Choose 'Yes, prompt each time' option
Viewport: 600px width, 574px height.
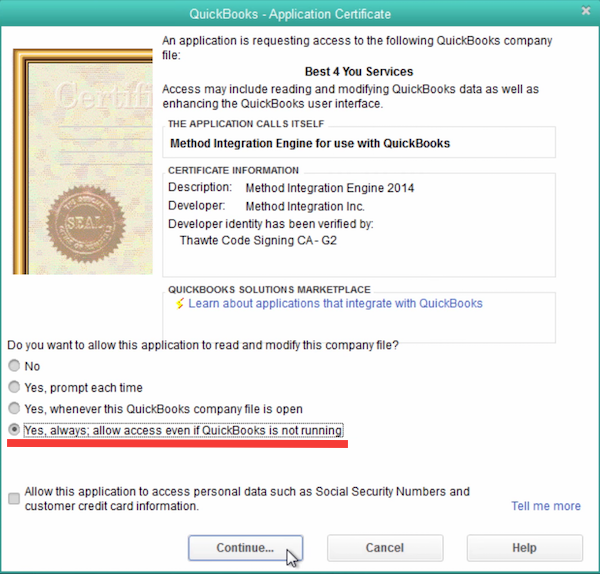click(x=14, y=387)
